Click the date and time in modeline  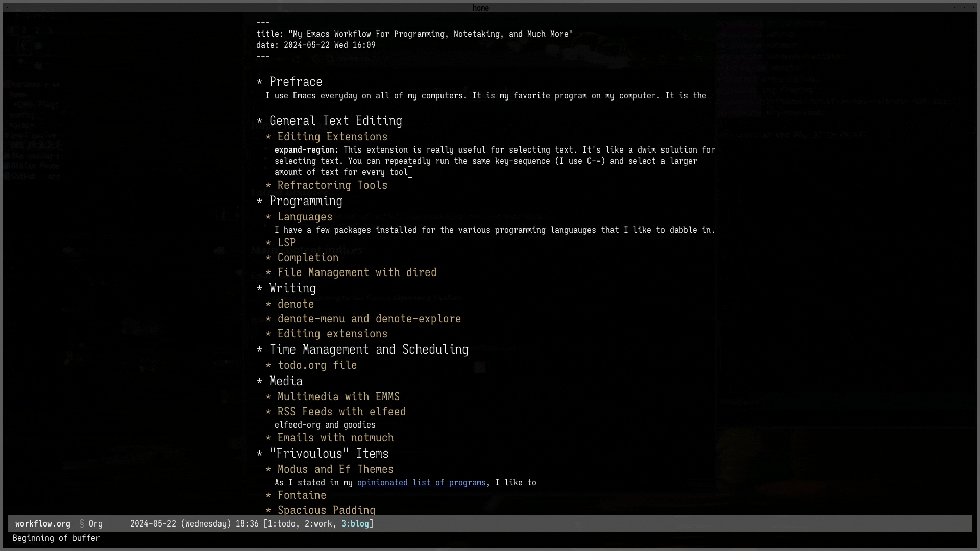click(194, 524)
